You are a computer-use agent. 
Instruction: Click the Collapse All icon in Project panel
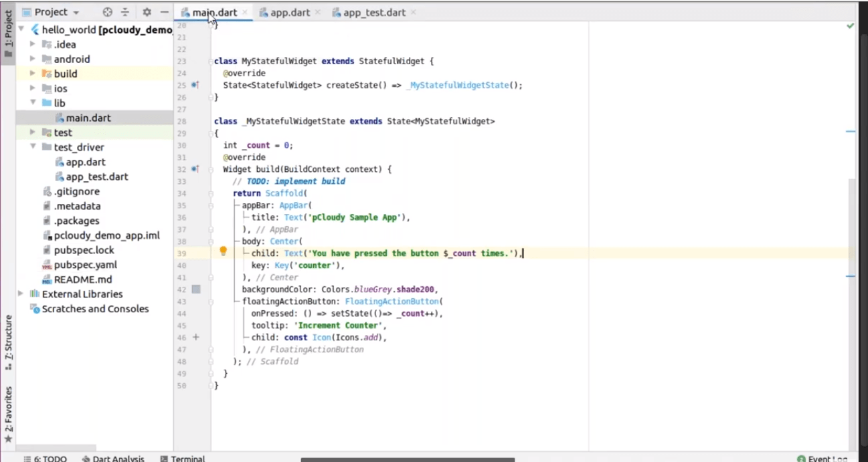(x=125, y=12)
